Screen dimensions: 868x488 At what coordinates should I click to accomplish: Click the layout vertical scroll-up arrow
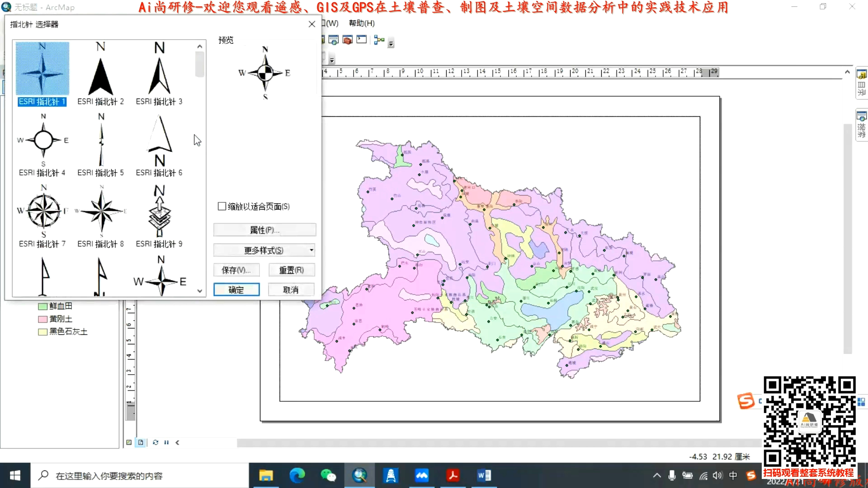pos(847,72)
